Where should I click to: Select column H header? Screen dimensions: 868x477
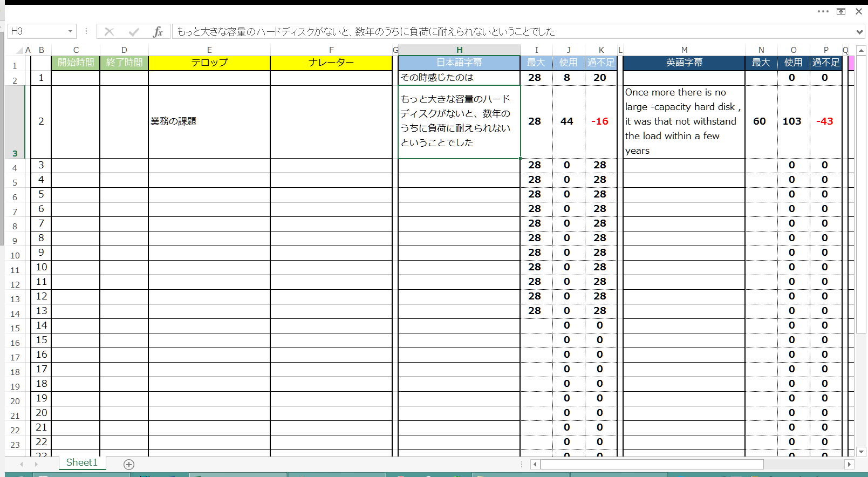pyautogui.click(x=459, y=50)
